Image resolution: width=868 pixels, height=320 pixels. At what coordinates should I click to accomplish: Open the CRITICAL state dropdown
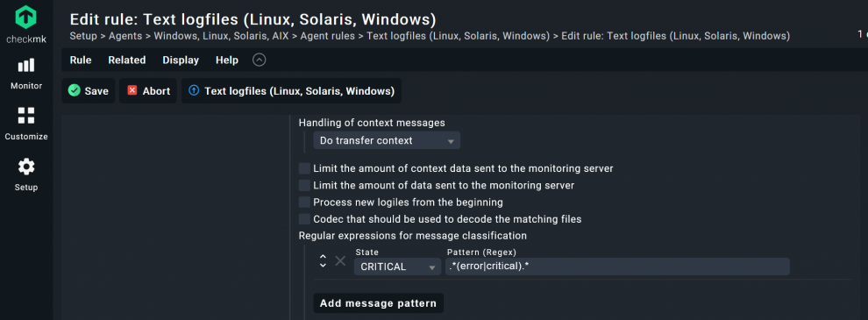[397, 267]
